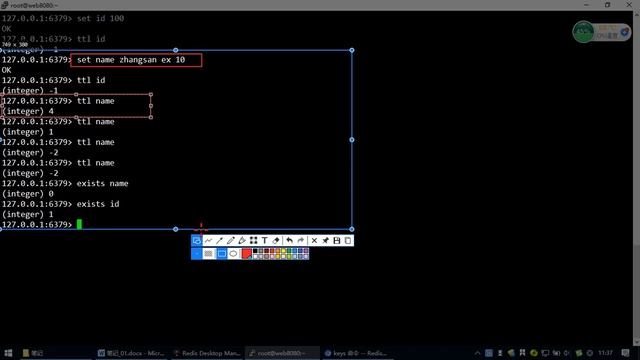Select the rectangle/ellipse shape annotation tool
Screen dimensions: 640x360
(196, 241)
